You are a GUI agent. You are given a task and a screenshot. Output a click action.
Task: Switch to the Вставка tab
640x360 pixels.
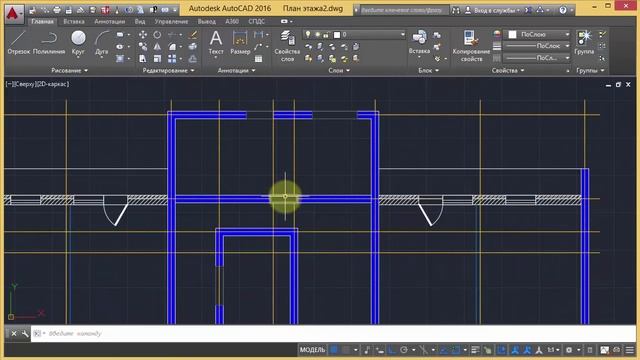tap(74, 21)
